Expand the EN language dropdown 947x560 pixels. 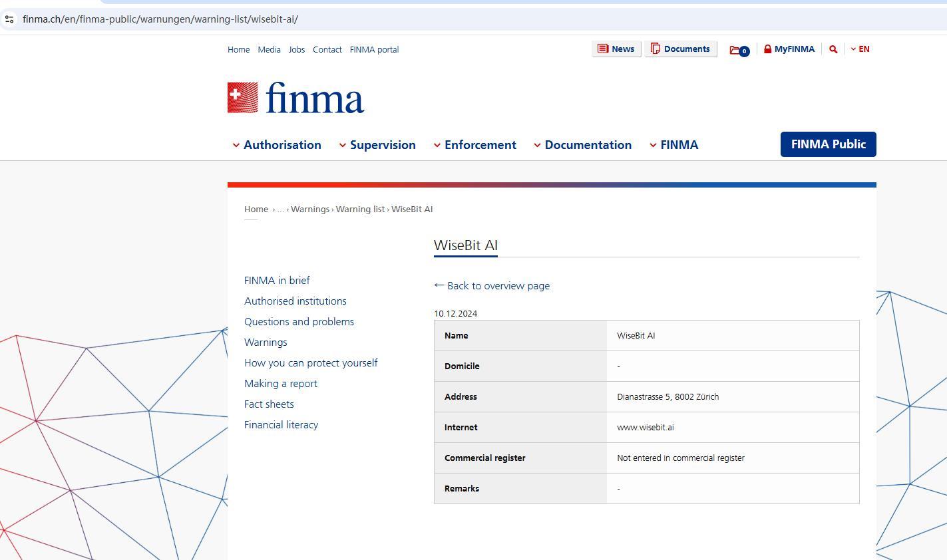pyautogui.click(x=860, y=49)
